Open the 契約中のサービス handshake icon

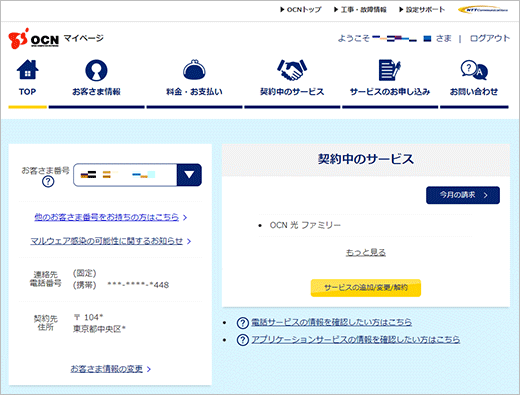coord(292,70)
